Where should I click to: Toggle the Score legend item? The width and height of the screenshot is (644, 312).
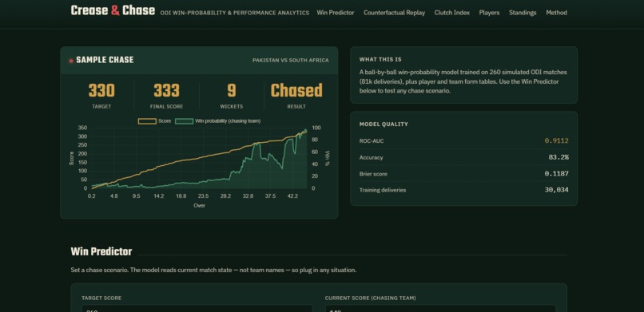[x=154, y=121]
